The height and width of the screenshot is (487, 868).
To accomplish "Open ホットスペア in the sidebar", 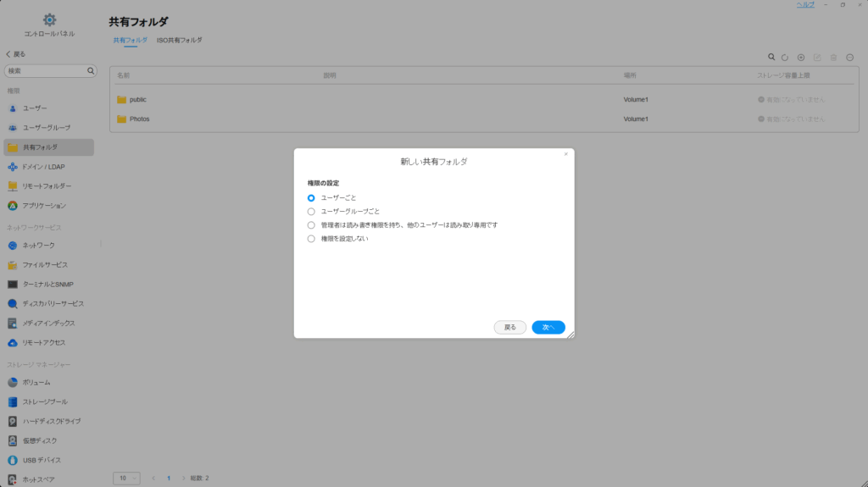I will pyautogui.click(x=48, y=479).
